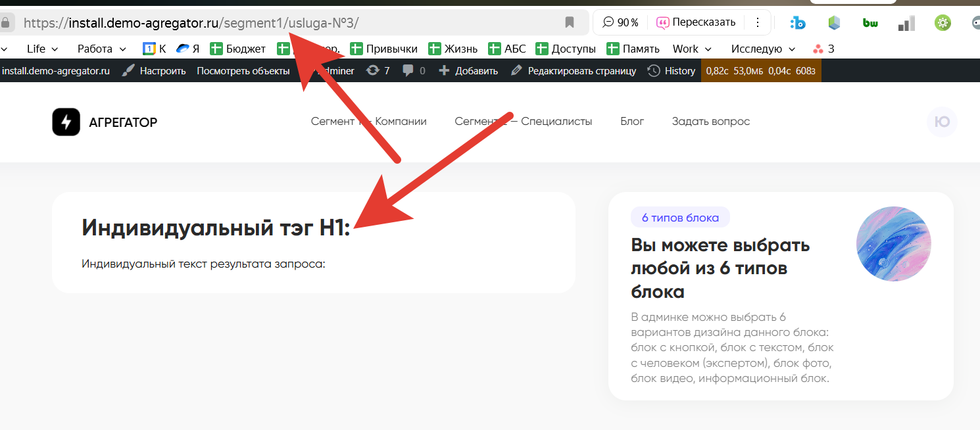980x430 pixels.
Task: Click the 90% page zoom indicator
Action: (x=620, y=22)
